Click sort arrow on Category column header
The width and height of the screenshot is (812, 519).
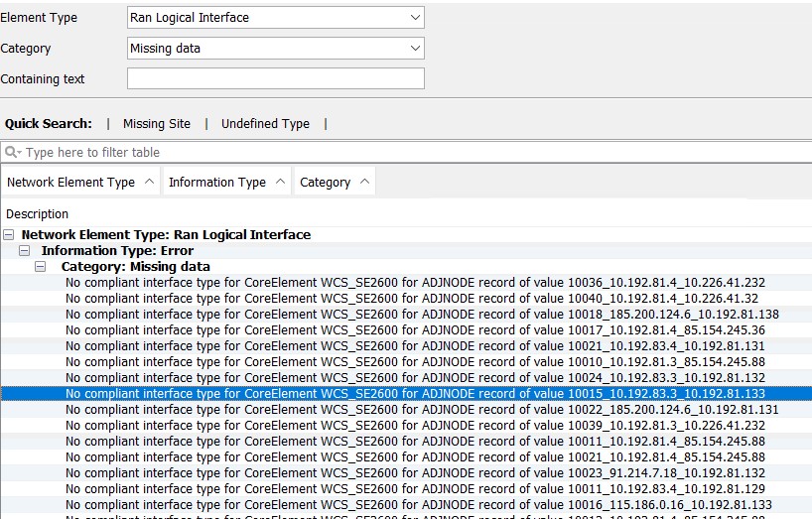[364, 183]
